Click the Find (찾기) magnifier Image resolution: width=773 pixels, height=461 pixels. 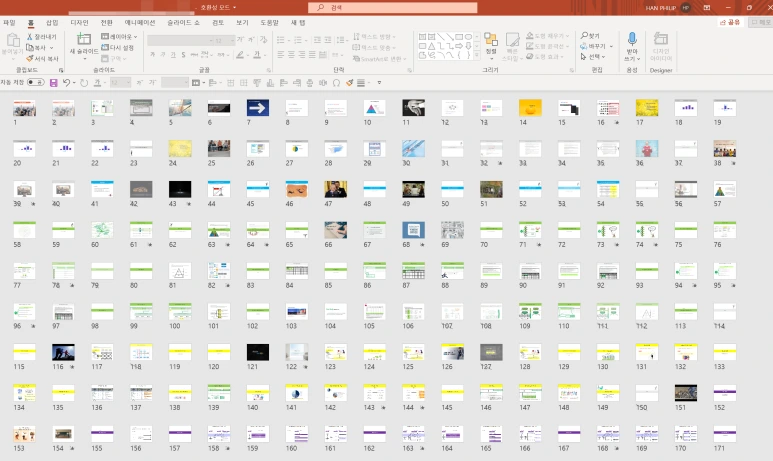click(584, 36)
